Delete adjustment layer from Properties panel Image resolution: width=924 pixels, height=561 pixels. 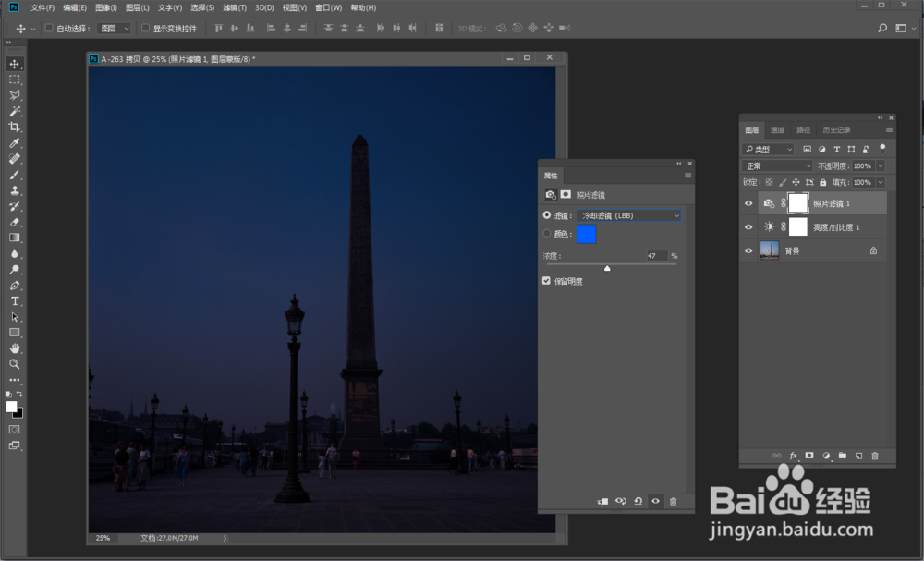click(673, 501)
